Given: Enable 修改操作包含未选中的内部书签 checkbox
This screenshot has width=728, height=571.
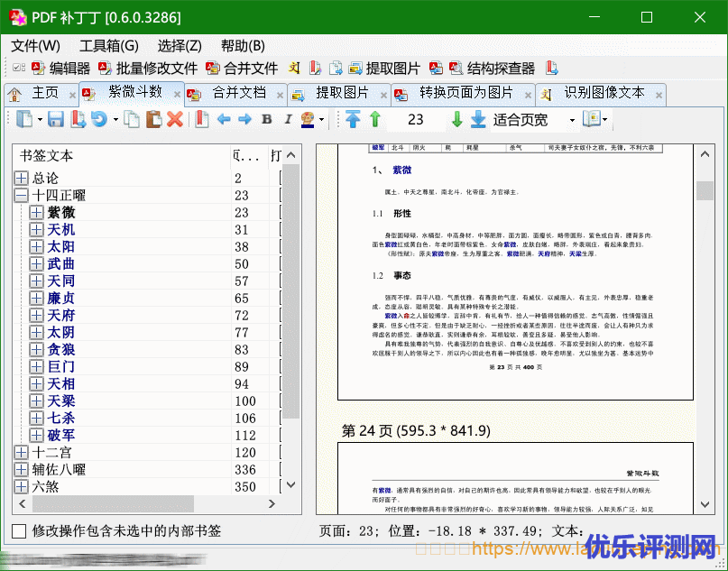Looking at the screenshot, I should point(19,531).
